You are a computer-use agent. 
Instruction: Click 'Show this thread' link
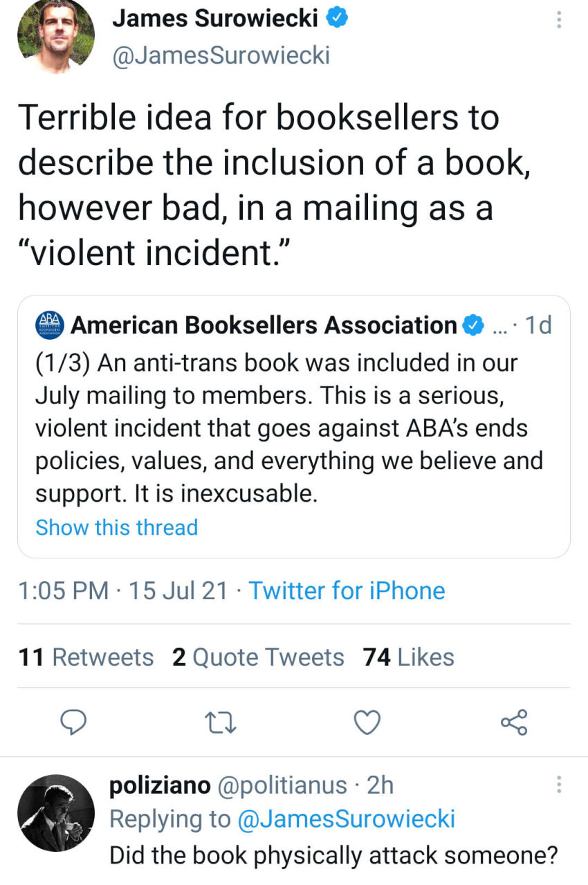116,527
